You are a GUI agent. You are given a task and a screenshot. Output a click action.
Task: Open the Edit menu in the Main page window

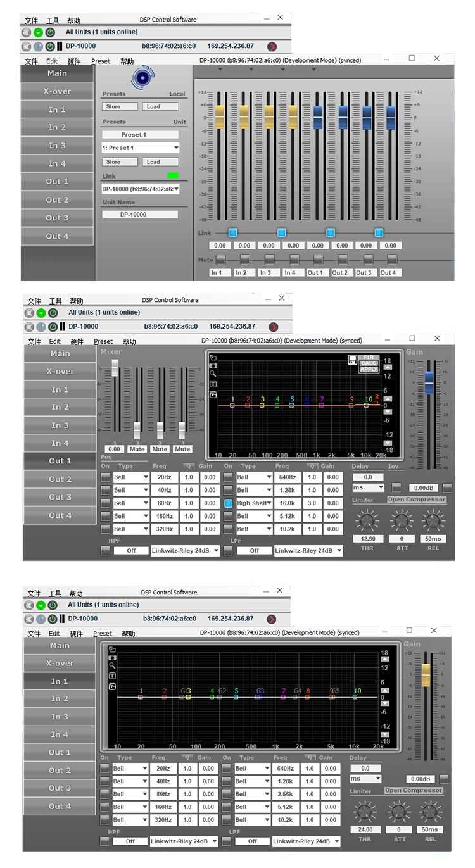pyautogui.click(x=52, y=61)
